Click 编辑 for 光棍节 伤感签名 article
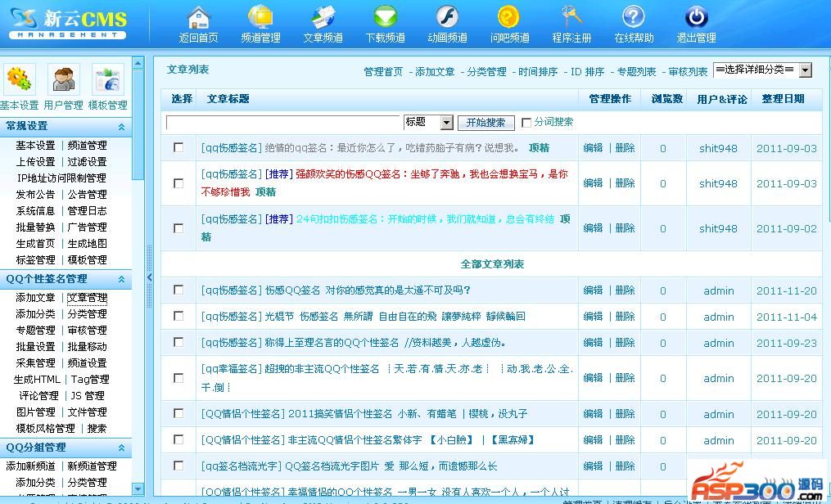This screenshot has width=831, height=504. (593, 317)
